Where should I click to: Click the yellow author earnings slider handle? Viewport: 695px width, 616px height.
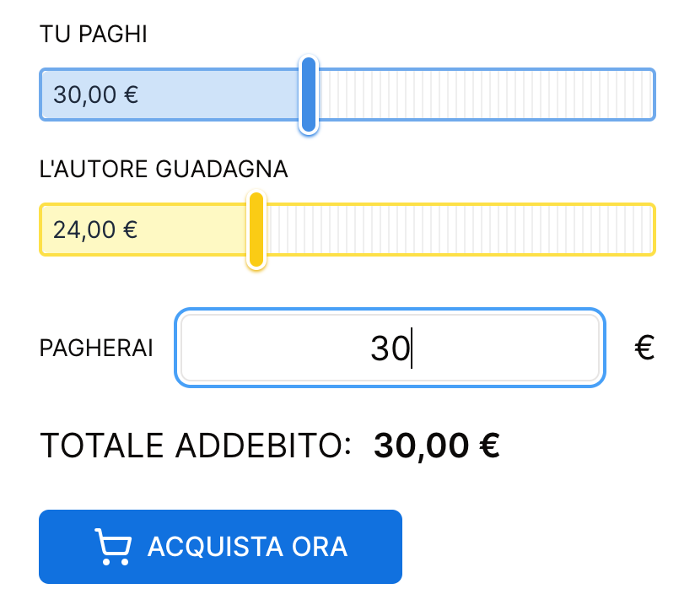(x=256, y=230)
